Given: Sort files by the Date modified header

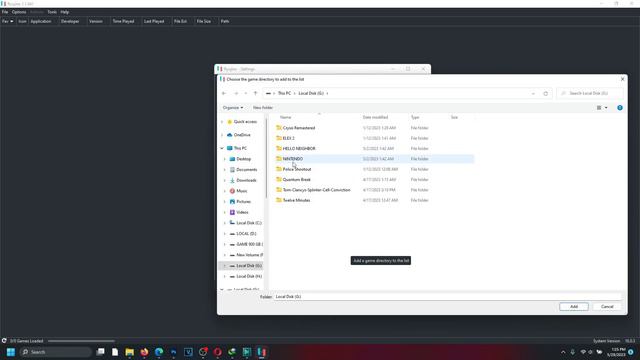Looking at the screenshot, I should click(x=376, y=118).
